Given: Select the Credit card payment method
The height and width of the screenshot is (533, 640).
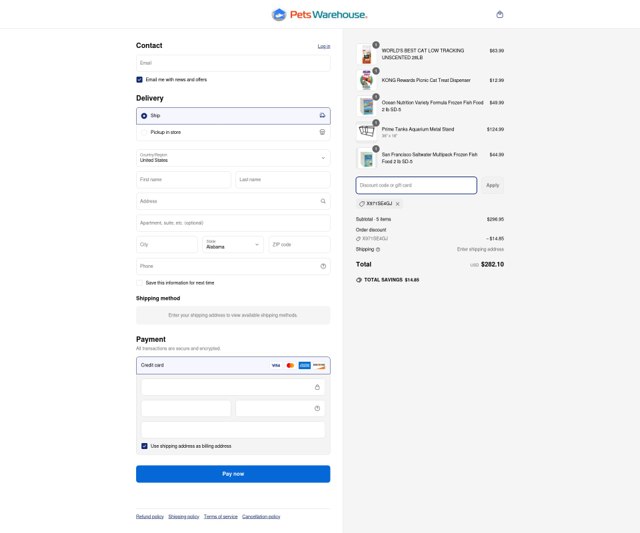Looking at the screenshot, I should tap(233, 365).
